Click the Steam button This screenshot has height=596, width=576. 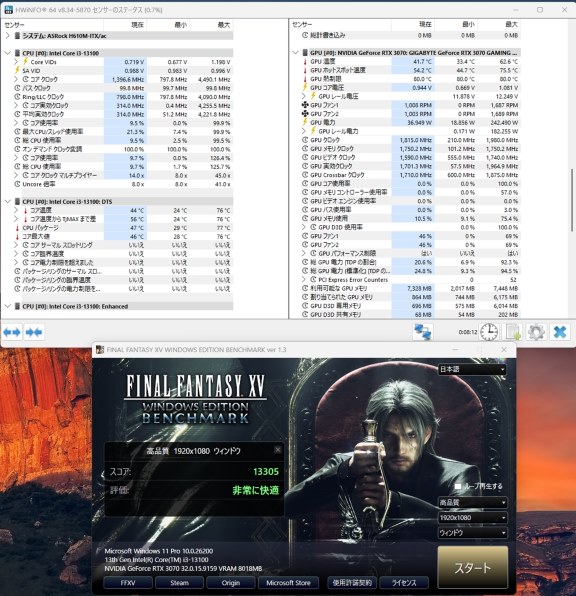pyautogui.click(x=179, y=583)
